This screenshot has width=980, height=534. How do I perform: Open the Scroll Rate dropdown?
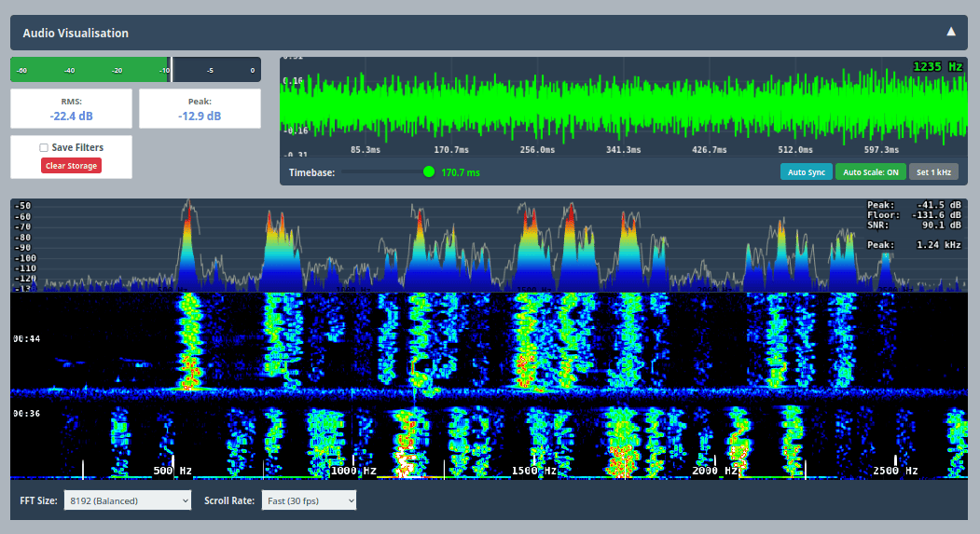[309, 500]
